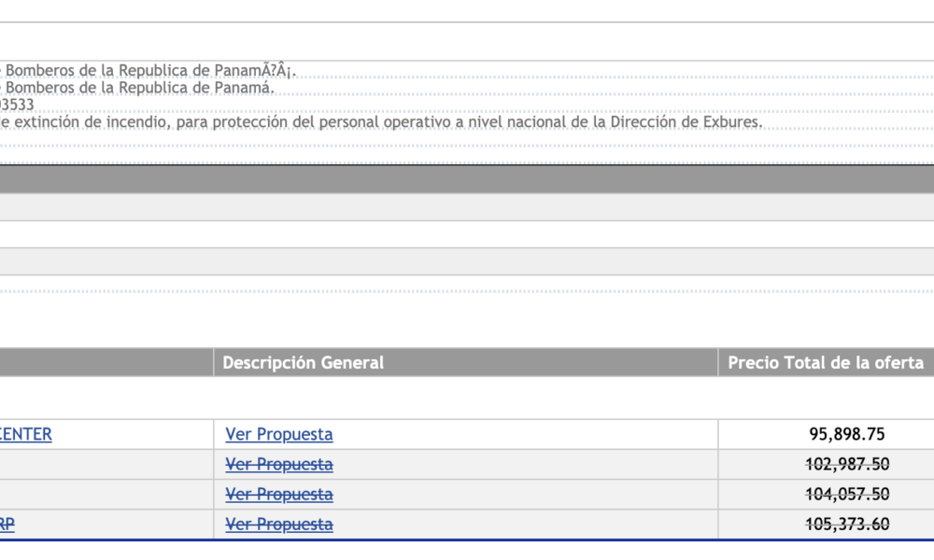
Task: Open struck-through Ver Propuesta beside 105,373.60
Action: (278, 525)
